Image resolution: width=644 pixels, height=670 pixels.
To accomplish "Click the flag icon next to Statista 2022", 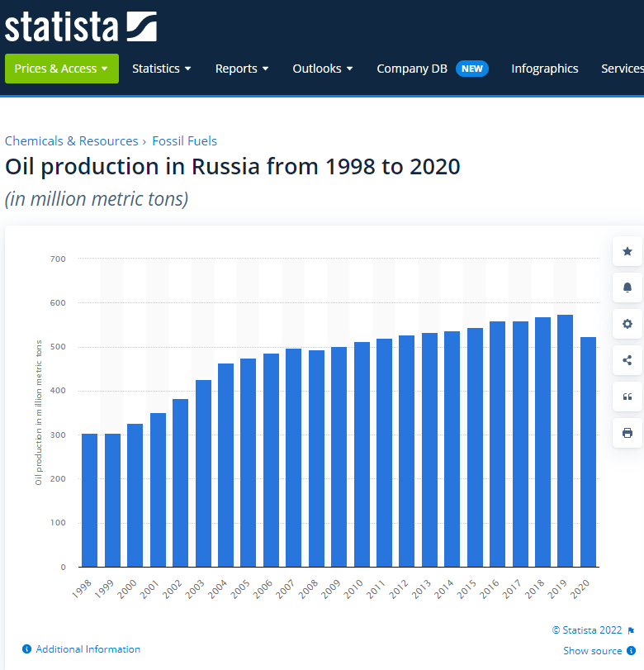I will [x=631, y=630].
